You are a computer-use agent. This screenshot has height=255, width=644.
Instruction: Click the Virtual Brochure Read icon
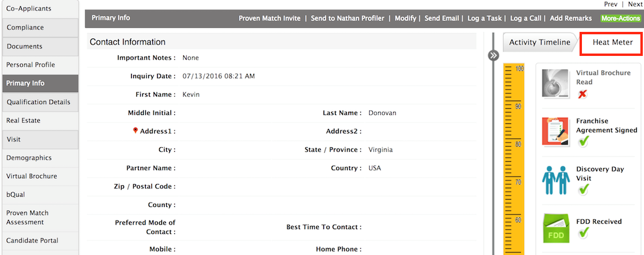(x=555, y=83)
